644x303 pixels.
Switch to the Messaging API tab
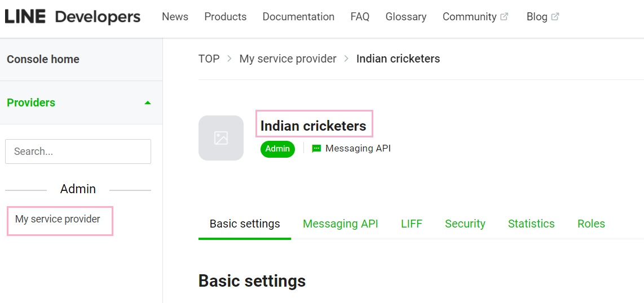(341, 224)
